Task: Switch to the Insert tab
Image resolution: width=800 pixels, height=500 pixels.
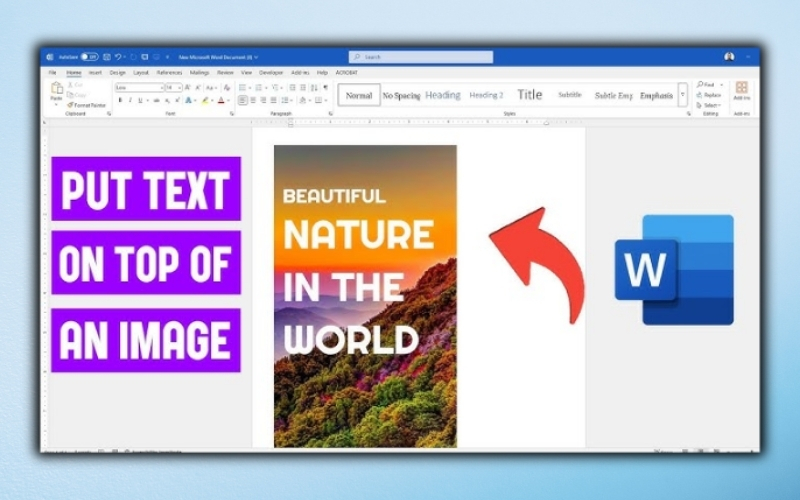Action: tap(95, 73)
